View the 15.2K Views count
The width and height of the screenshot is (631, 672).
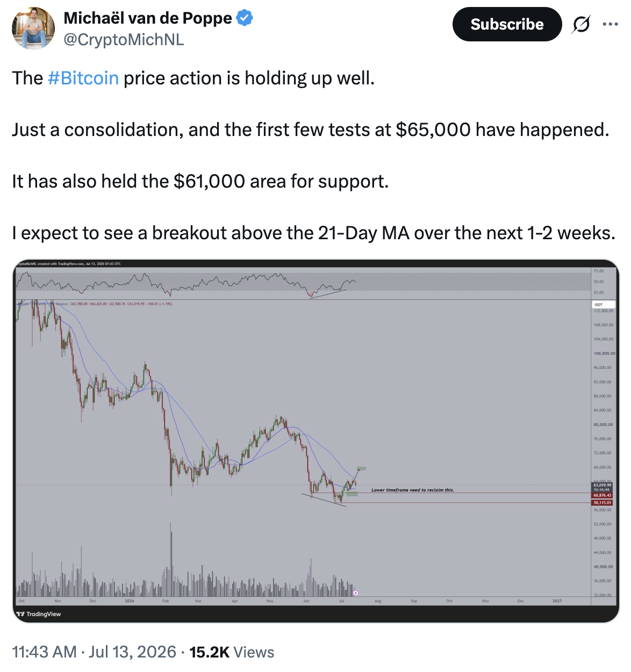click(232, 652)
